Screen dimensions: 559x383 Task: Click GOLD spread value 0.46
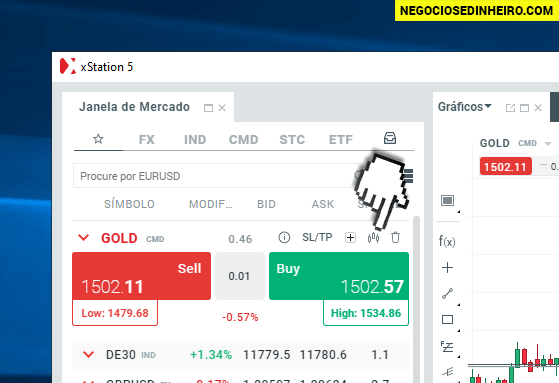click(x=240, y=239)
